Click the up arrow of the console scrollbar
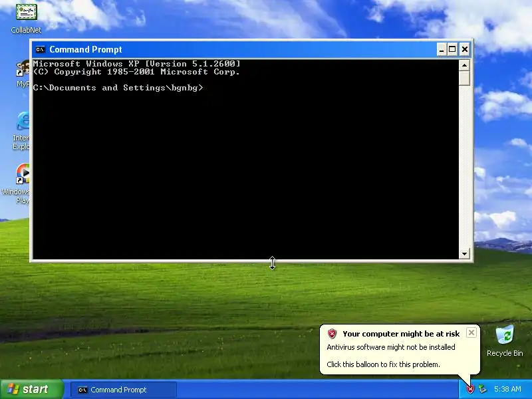 (x=464, y=65)
